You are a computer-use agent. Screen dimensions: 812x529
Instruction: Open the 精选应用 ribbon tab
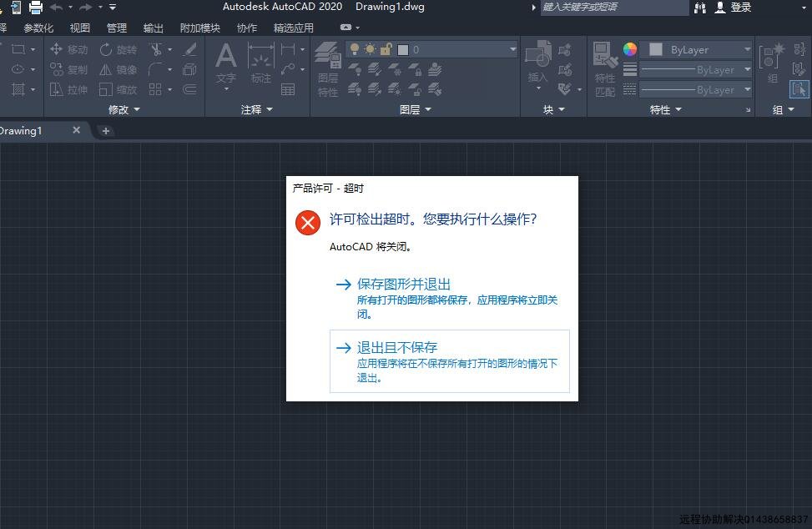293,28
